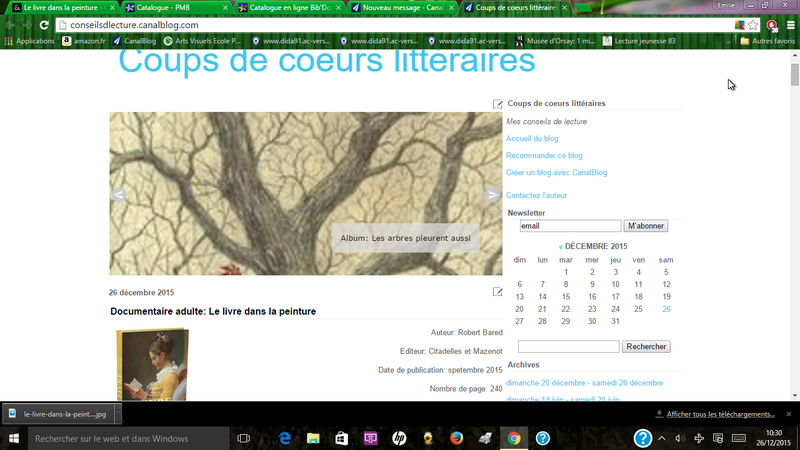The width and height of the screenshot is (800, 450).
Task: Click the blog search text field
Action: (x=568, y=346)
